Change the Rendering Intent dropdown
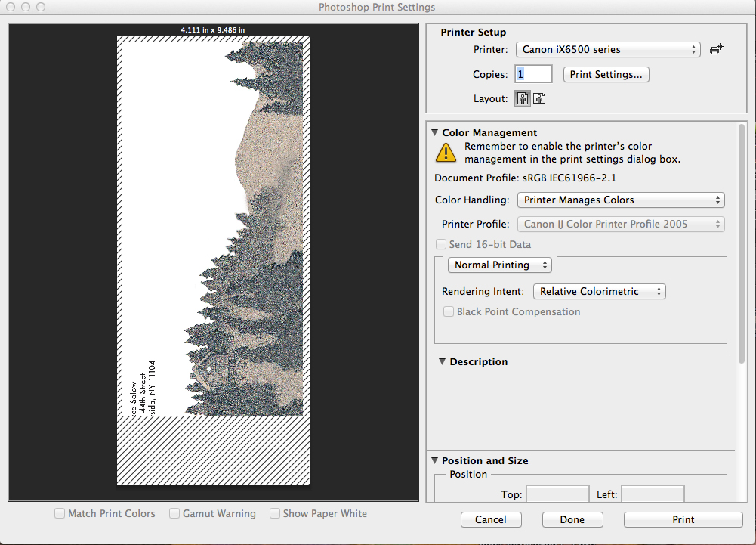The height and width of the screenshot is (545, 756). pyautogui.click(x=599, y=292)
